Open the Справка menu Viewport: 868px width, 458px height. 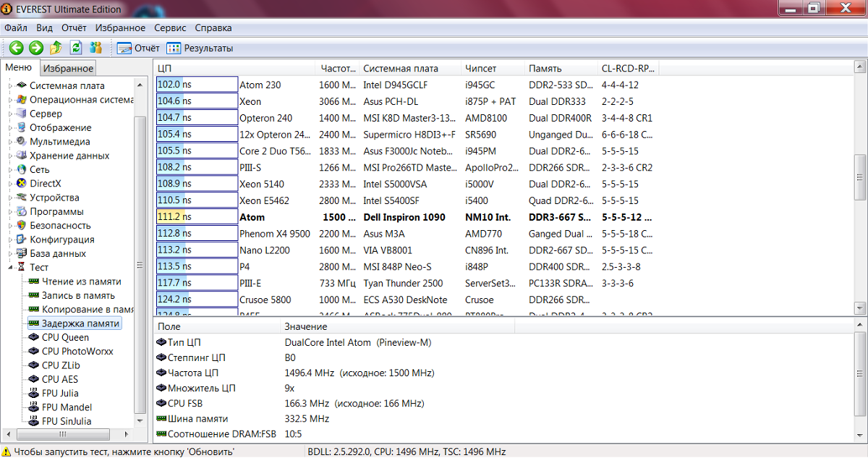[x=213, y=27]
